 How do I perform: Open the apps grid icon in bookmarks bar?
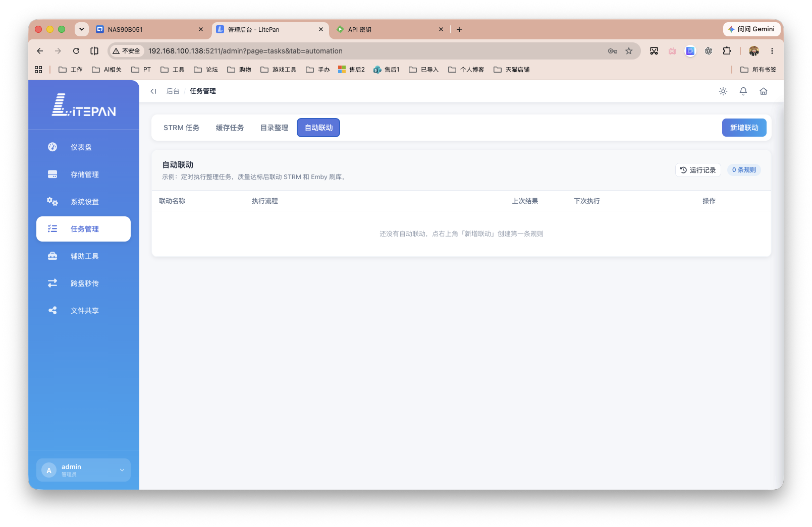38,70
